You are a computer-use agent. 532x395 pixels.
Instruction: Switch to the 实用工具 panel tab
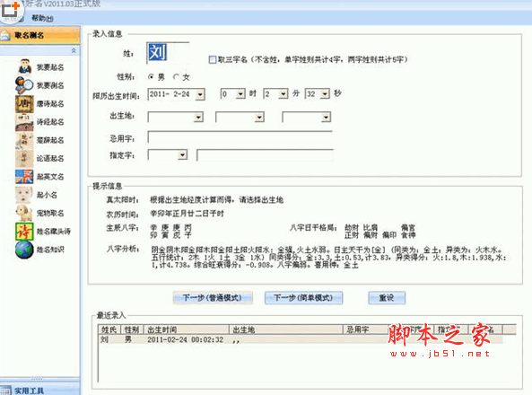tap(40, 391)
